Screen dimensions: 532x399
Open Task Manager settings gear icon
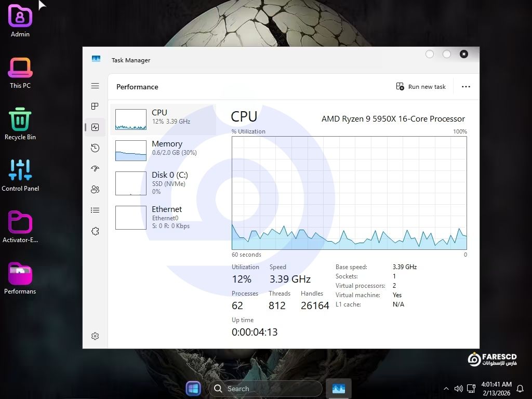[95, 336]
